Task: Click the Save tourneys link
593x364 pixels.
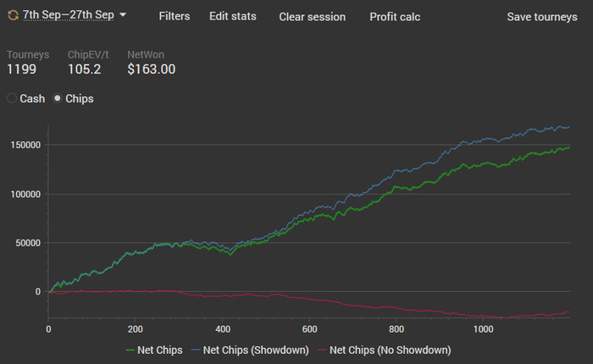Action: click(542, 17)
